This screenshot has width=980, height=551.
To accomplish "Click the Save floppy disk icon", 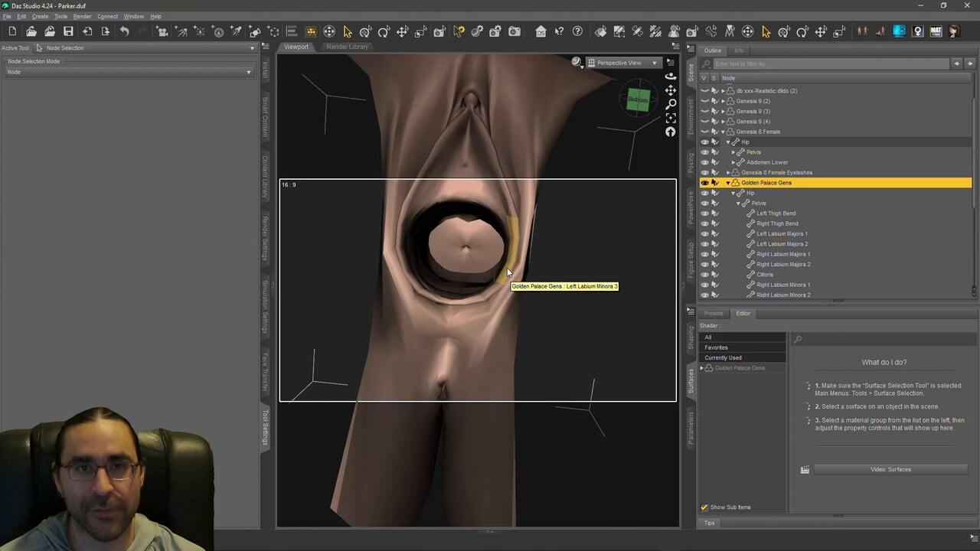I will (x=68, y=31).
